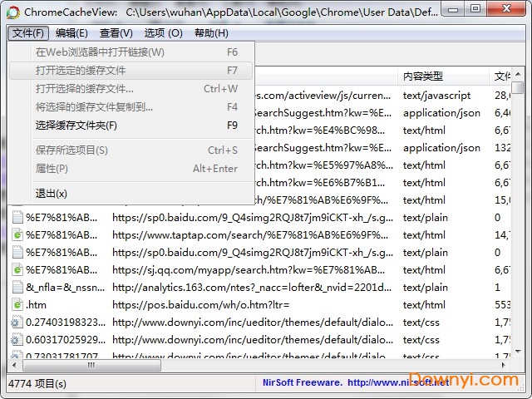Image resolution: width=532 pixels, height=399 pixels.
Task: Click horizontal scrollbar right arrow
Action: (504, 366)
